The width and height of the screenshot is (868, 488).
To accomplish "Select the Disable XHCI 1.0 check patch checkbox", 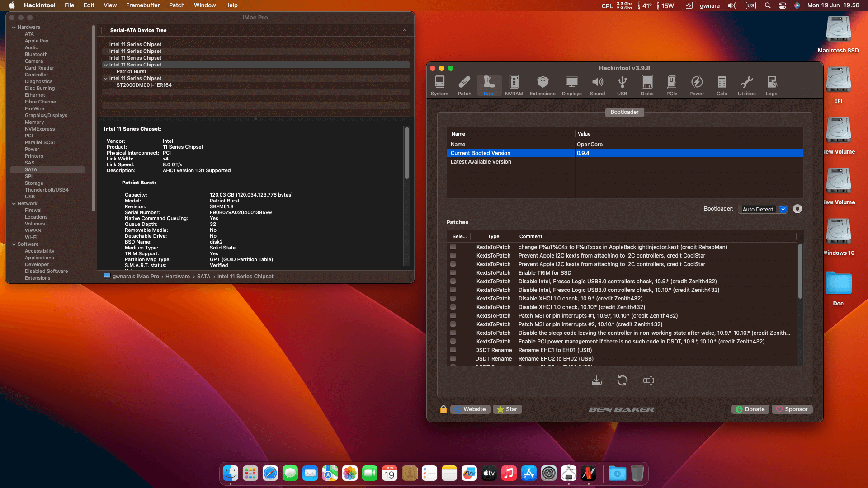I will 453,298.
